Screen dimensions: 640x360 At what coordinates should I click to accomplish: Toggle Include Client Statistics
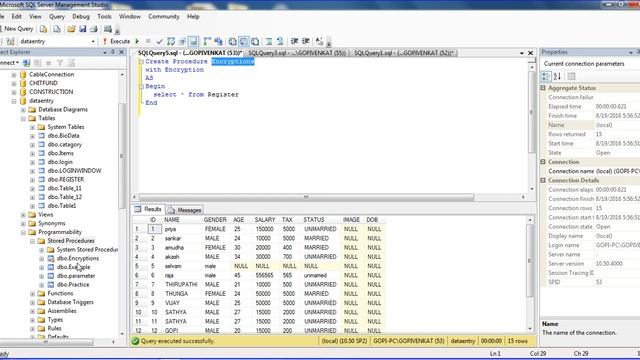[218, 41]
